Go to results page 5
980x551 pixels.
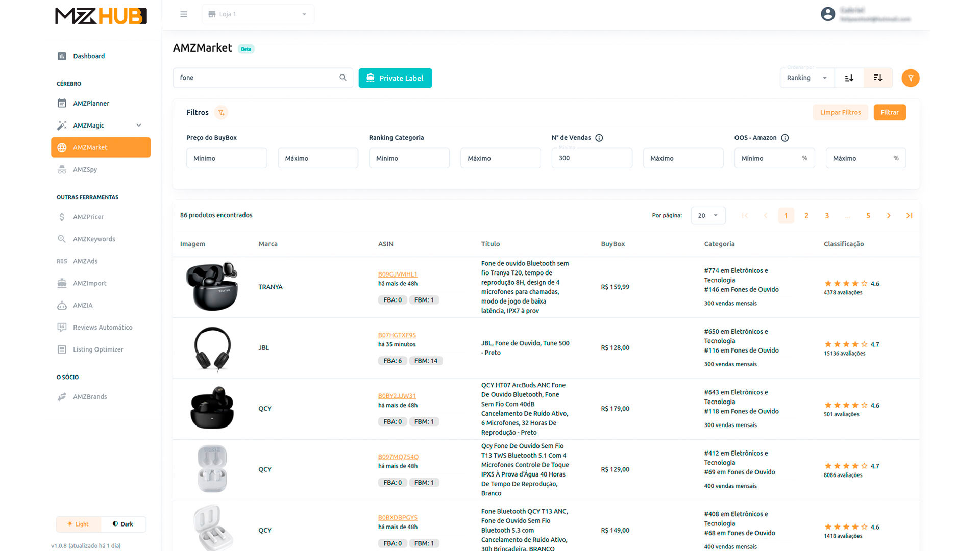click(x=868, y=216)
